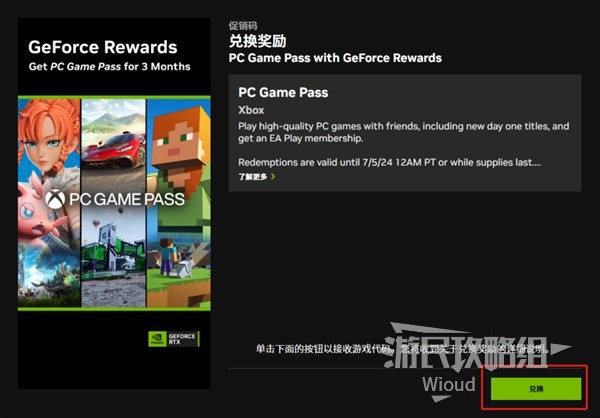Select the 兑换奖励 heading

[258, 41]
